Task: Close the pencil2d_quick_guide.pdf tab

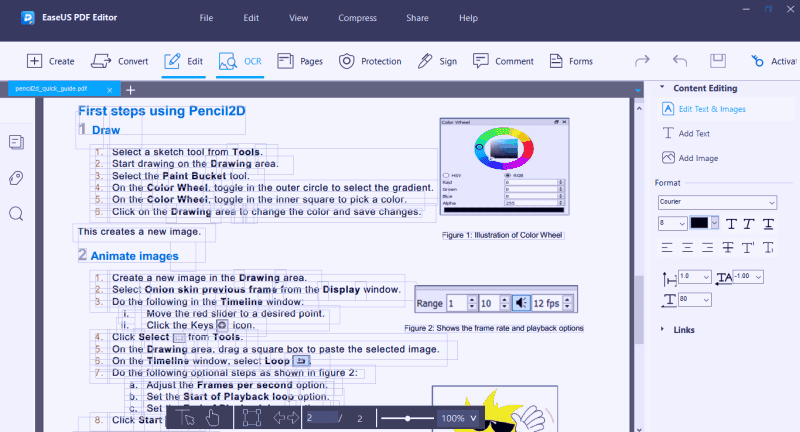Action: [x=109, y=90]
